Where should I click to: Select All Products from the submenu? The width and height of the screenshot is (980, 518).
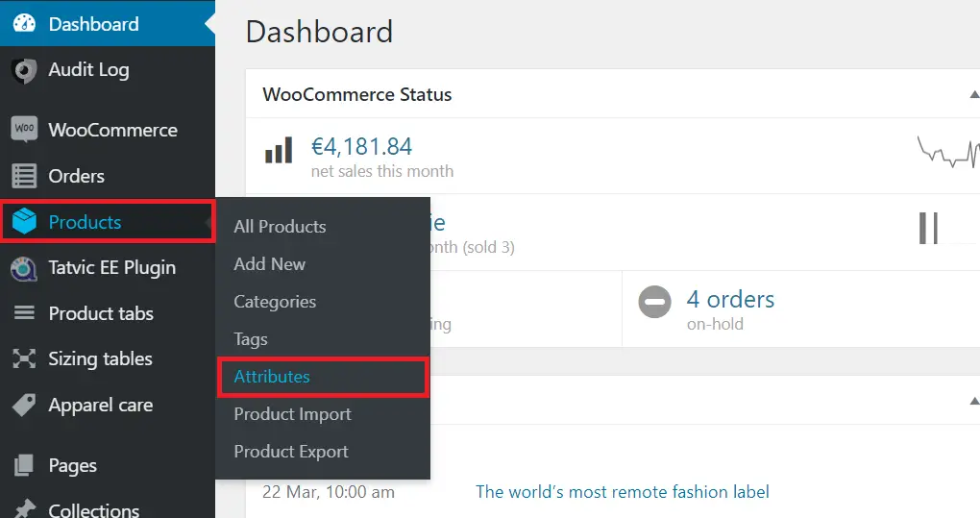pos(280,226)
